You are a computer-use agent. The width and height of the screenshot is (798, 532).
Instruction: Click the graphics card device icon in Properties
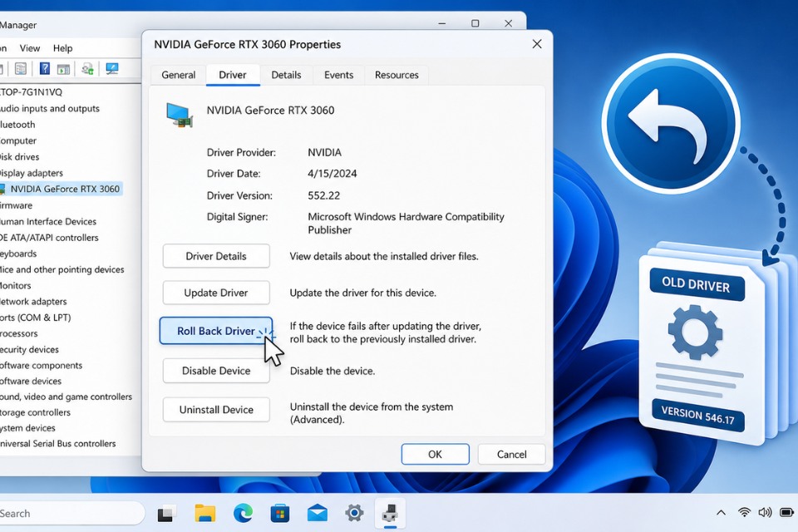tap(180, 115)
